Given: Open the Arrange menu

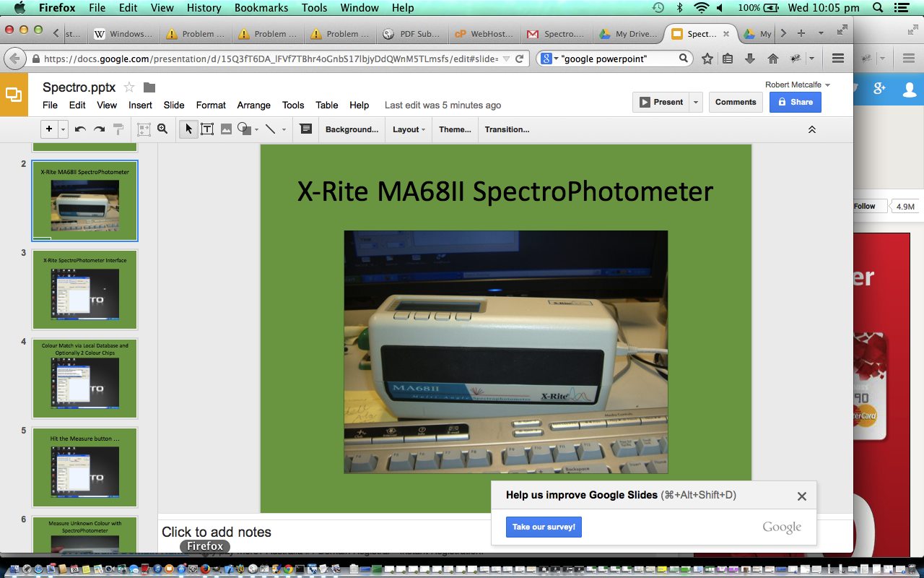Looking at the screenshot, I should tap(253, 105).
